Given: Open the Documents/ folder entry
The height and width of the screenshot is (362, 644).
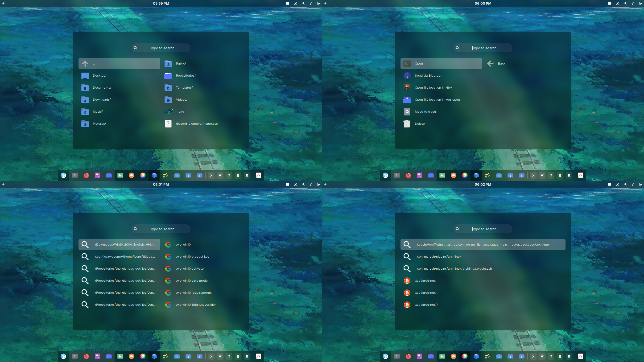Looking at the screenshot, I should point(102,87).
